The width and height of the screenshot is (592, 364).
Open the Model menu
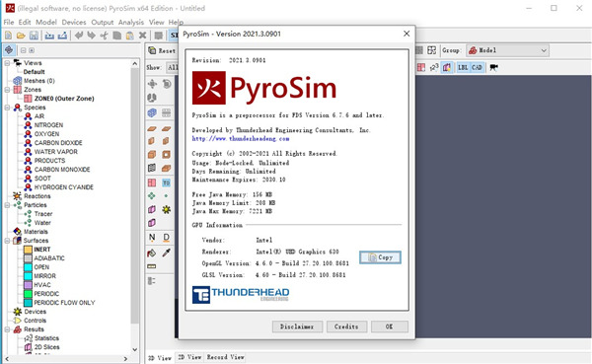point(46,23)
